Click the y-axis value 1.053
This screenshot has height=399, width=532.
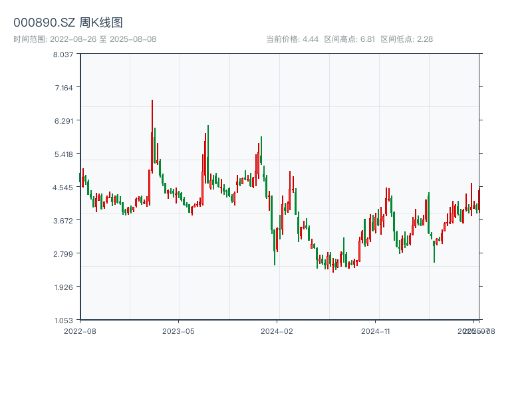(64, 321)
